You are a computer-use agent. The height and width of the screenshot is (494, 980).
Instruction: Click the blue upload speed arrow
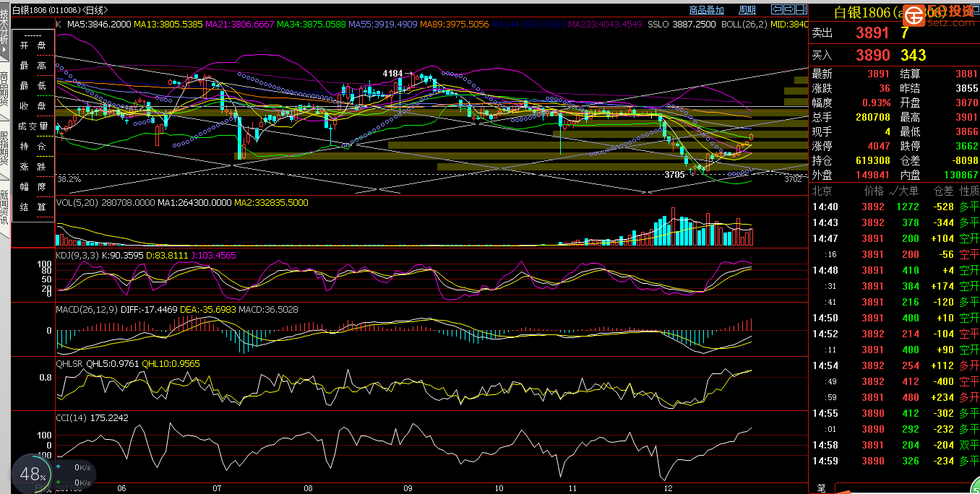(59, 467)
